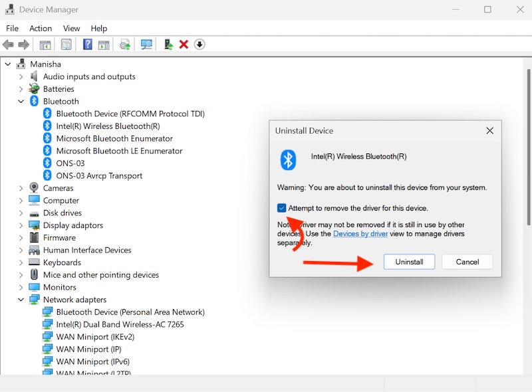Image resolution: width=532 pixels, height=392 pixels.
Task: Click the Properties toolbar icon
Action: click(66, 45)
